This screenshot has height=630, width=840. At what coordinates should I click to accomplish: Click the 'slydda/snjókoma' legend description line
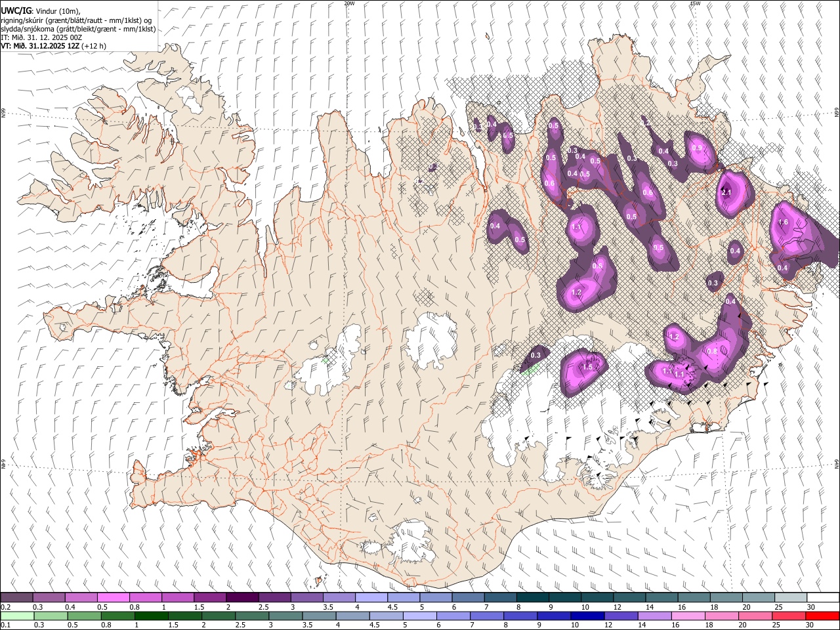pyautogui.click(x=78, y=29)
